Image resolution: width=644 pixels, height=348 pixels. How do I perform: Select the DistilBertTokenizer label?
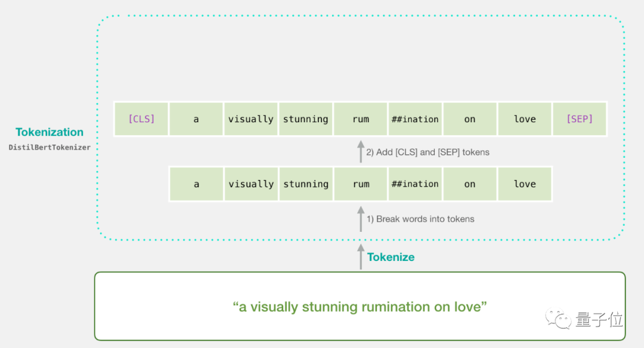tap(49, 147)
